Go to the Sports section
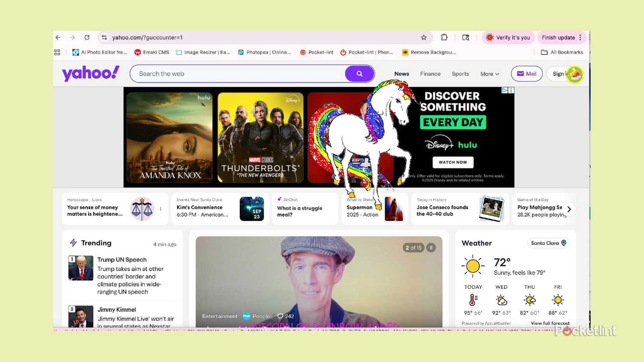The image size is (644, 362). (460, 74)
